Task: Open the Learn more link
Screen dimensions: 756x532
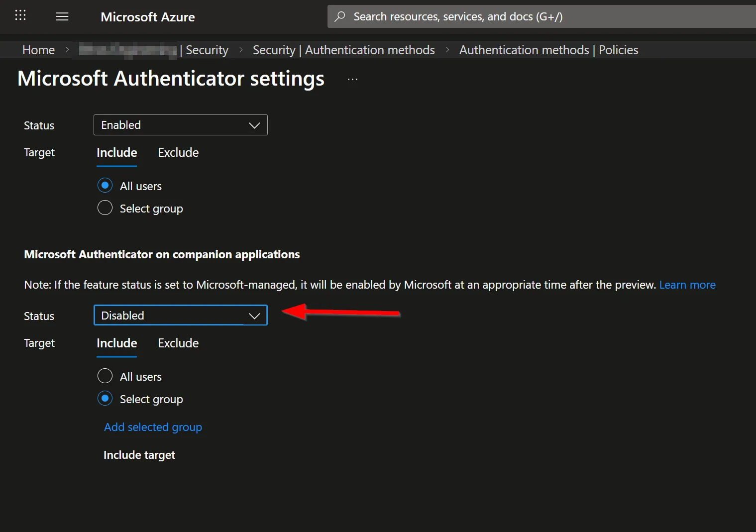Action: tap(687, 285)
